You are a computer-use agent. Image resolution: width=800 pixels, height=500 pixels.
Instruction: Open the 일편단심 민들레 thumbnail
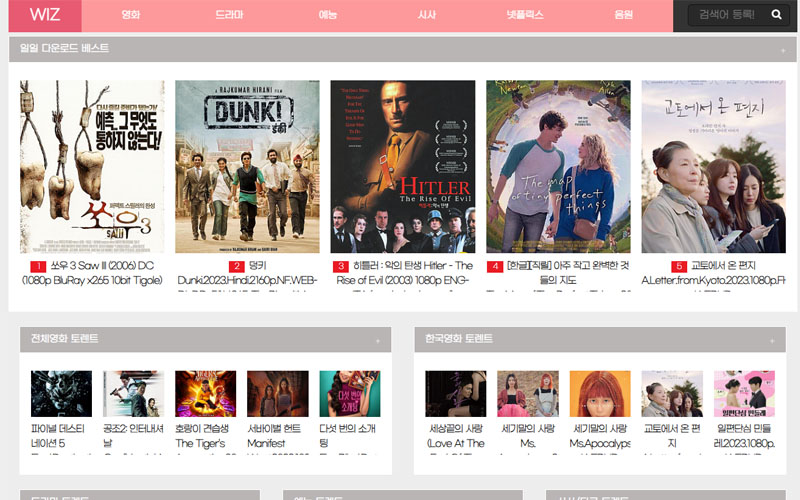744,393
